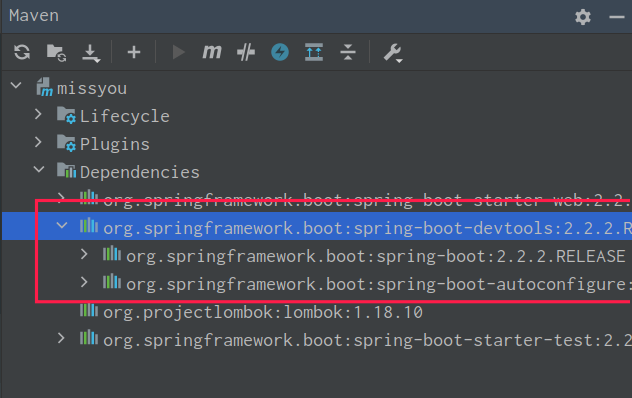Expand the Lifecycle node

click(x=38, y=115)
